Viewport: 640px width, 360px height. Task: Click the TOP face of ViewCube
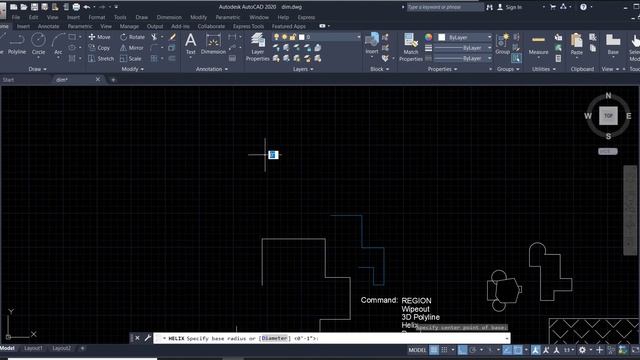(x=608, y=116)
